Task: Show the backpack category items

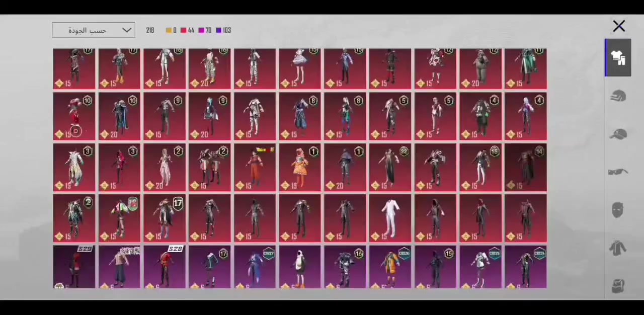Action: 618,286
